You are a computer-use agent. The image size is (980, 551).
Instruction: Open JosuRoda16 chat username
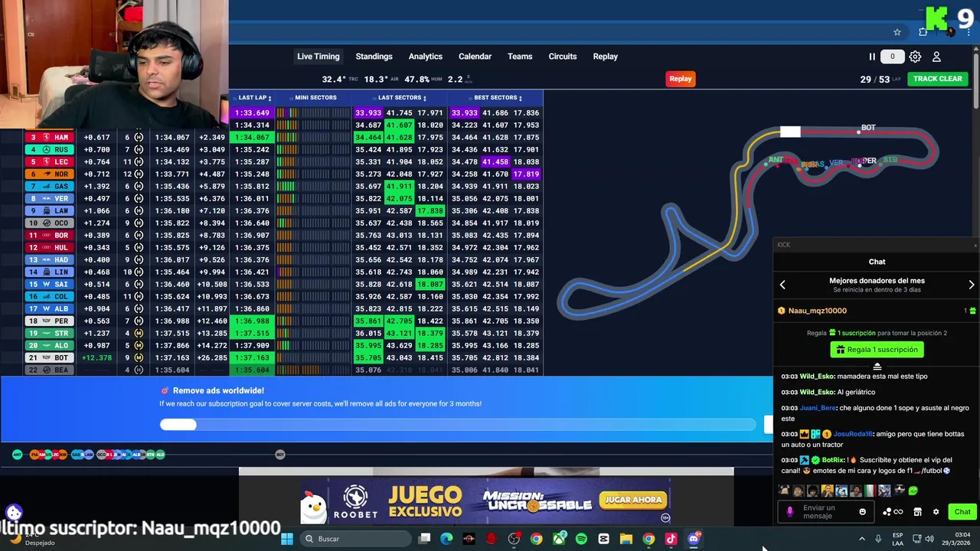(x=853, y=434)
